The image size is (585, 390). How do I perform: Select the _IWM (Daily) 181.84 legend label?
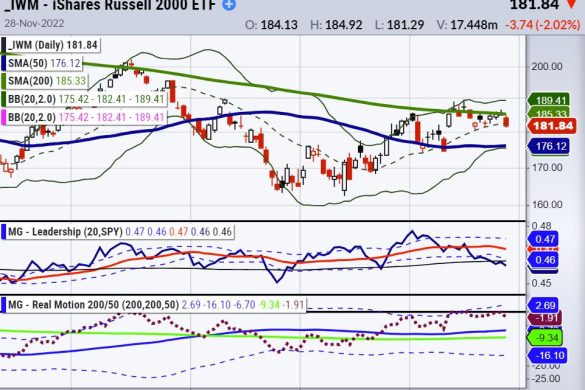point(52,45)
